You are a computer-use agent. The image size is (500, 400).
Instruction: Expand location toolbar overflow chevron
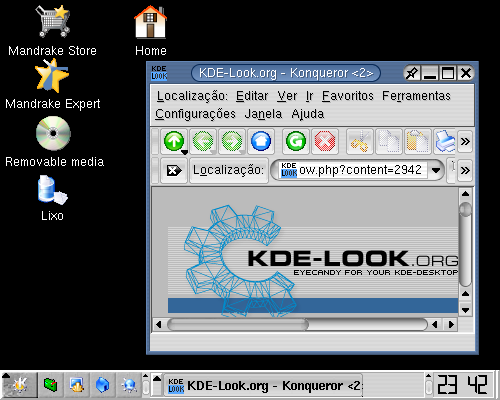(x=465, y=170)
